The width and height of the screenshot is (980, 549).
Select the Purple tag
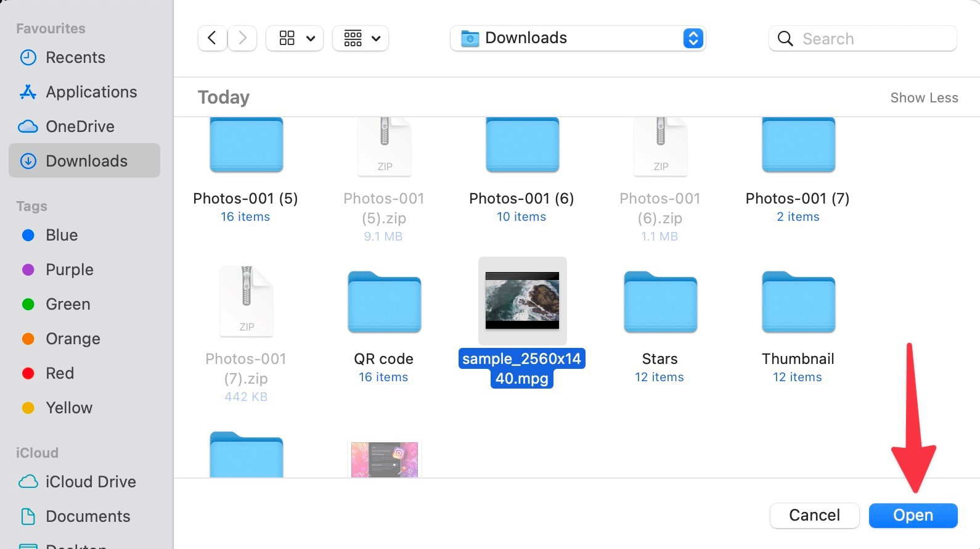[x=84, y=270]
